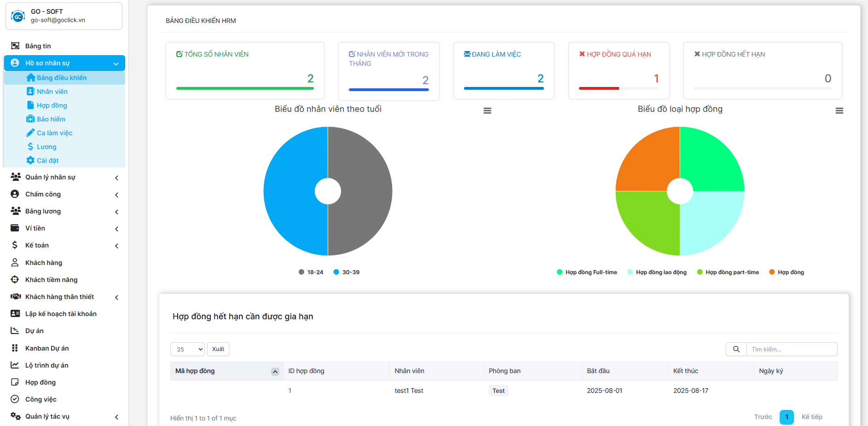Toggle the 30-39 legend series
The width and height of the screenshot is (868, 426).
(x=347, y=272)
